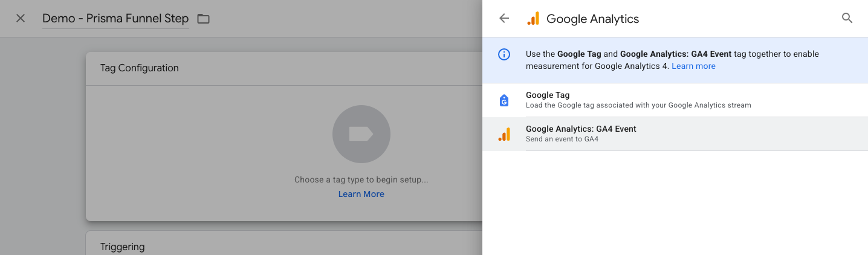
Task: Click the Google Analytics panel title
Action: (592, 19)
